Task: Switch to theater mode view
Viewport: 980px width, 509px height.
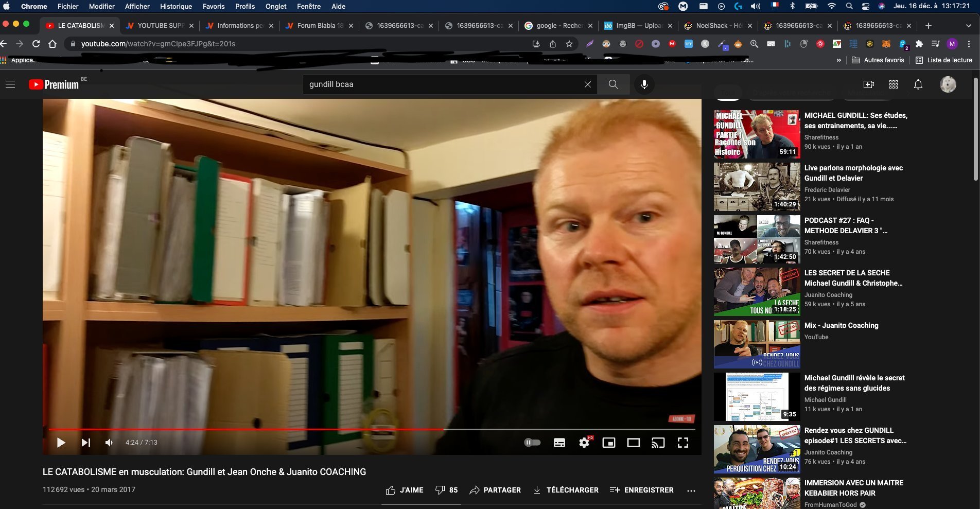Action: 633,443
